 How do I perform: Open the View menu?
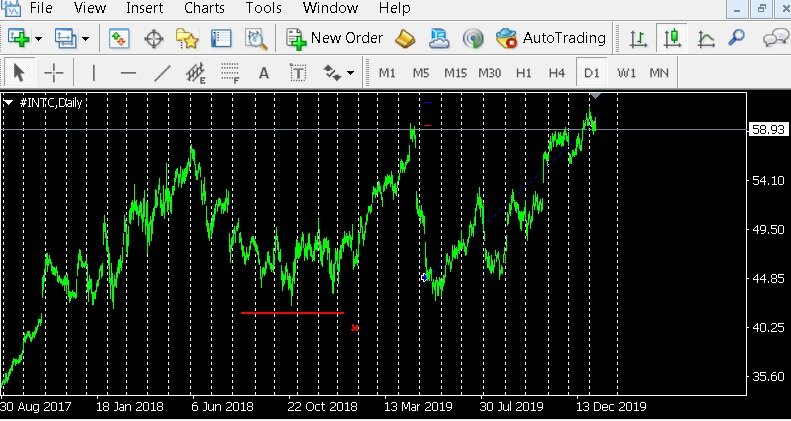coord(90,8)
